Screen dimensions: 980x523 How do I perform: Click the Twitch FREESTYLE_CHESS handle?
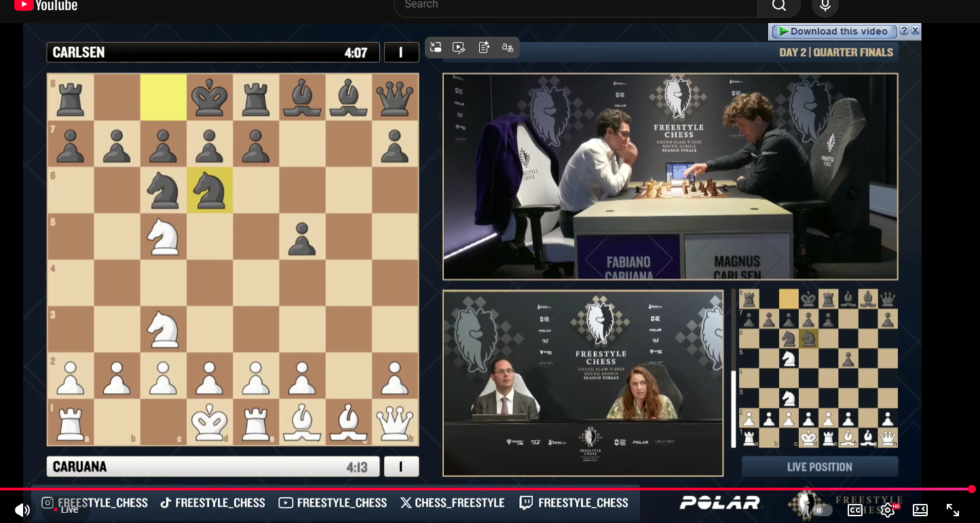pos(574,503)
